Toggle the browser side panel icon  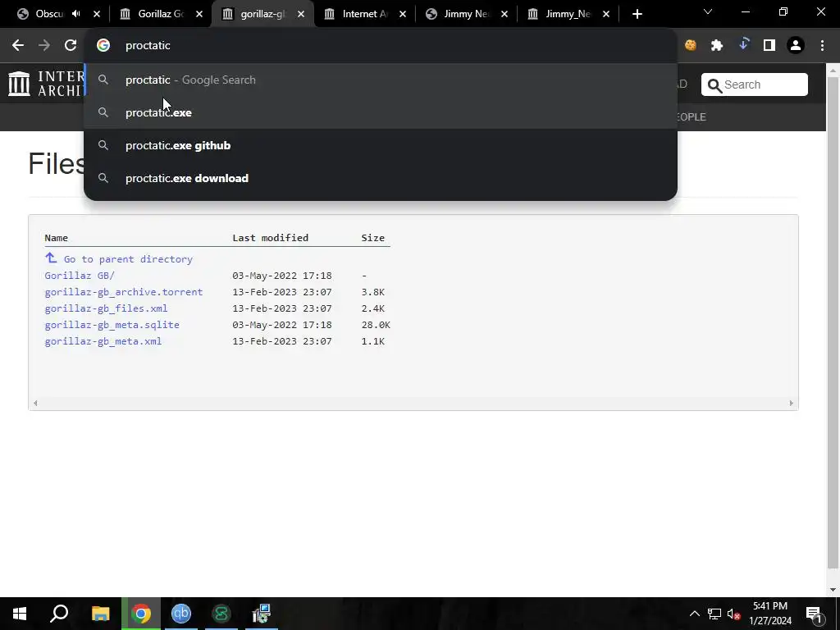pos(769,46)
